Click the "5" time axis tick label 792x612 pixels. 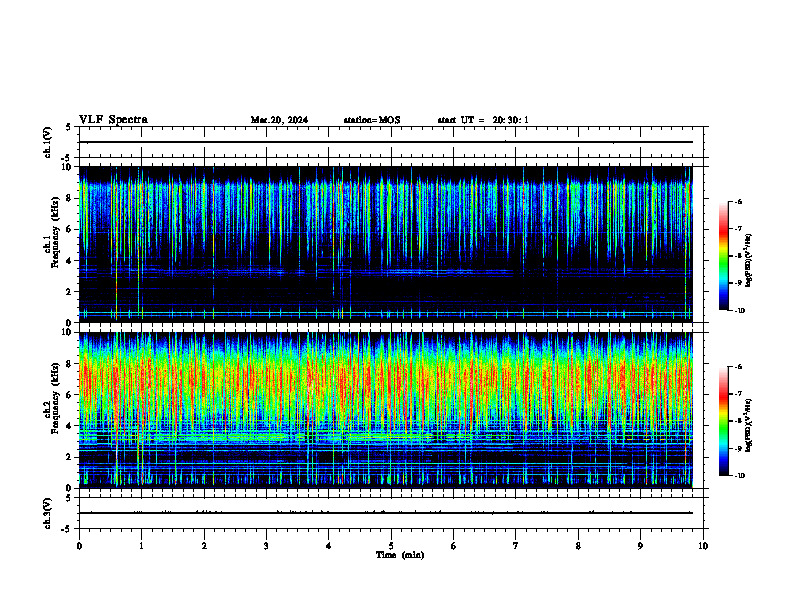(391, 546)
